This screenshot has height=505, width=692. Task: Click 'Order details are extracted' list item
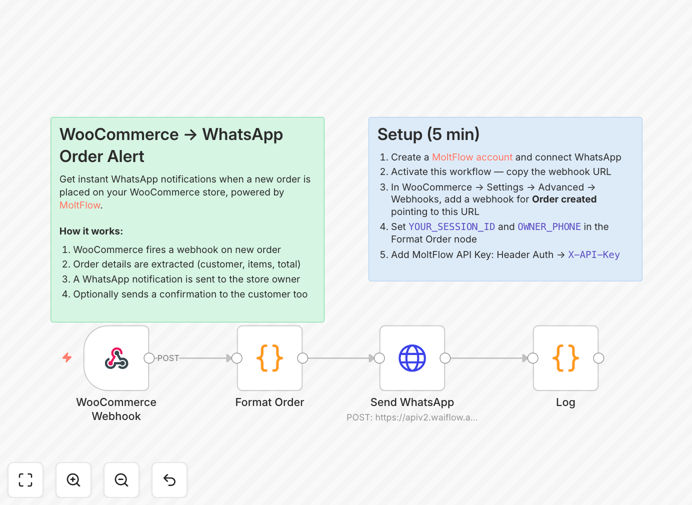coord(187,264)
